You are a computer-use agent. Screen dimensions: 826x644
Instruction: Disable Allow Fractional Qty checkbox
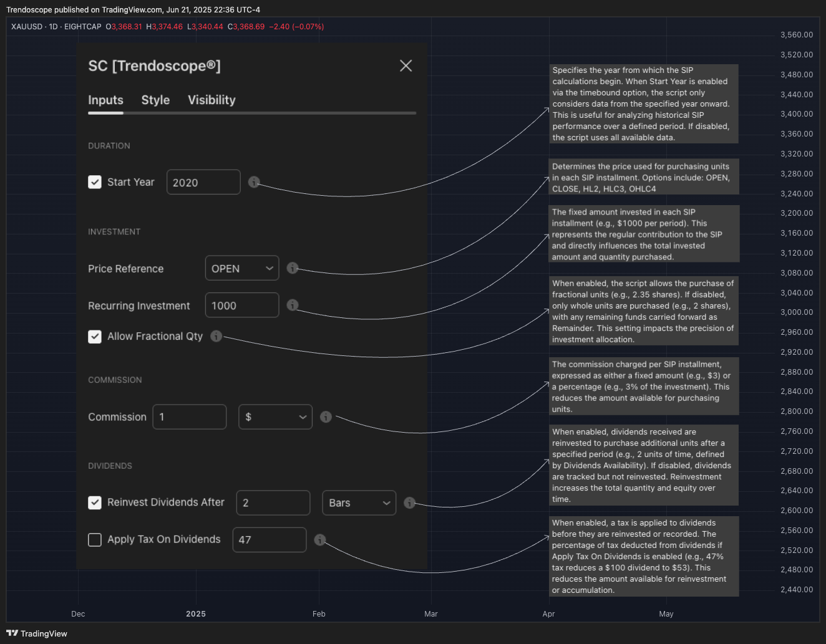95,337
